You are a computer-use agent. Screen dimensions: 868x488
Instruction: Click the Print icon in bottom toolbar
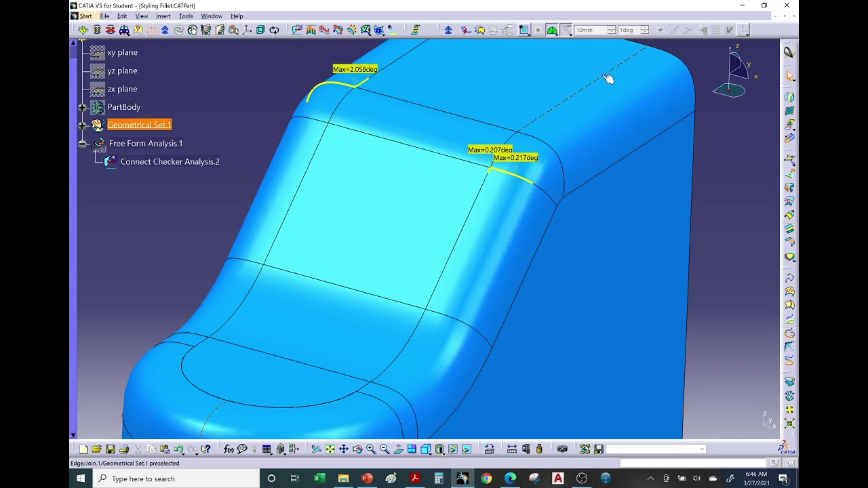[123, 449]
